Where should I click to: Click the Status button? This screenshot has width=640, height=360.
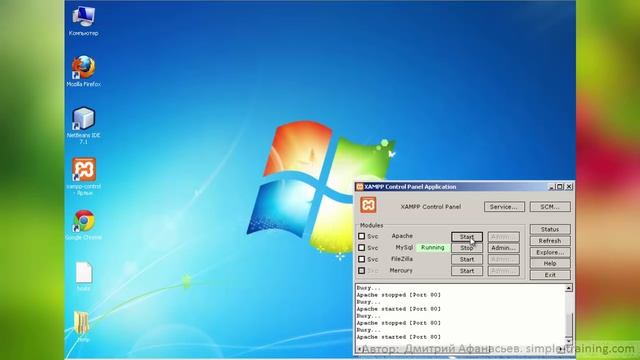point(550,229)
